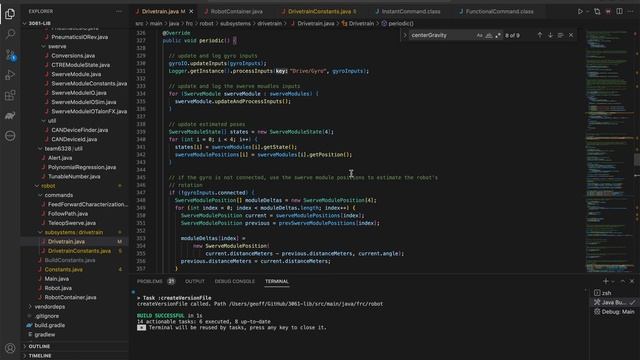Collapse the commands folder

point(40,195)
